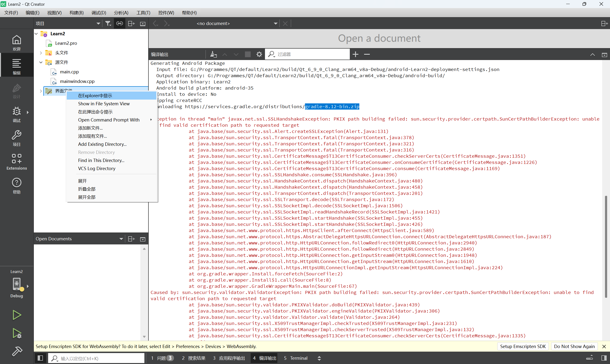The image size is (610, 364).
Task: Switch to 问题 output tab
Action: (162, 358)
